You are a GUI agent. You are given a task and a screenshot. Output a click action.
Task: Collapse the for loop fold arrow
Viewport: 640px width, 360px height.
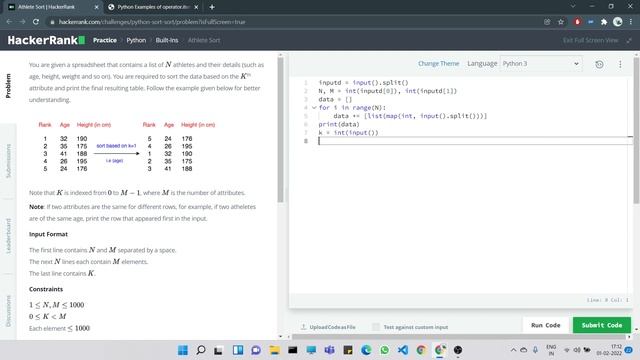click(x=314, y=108)
